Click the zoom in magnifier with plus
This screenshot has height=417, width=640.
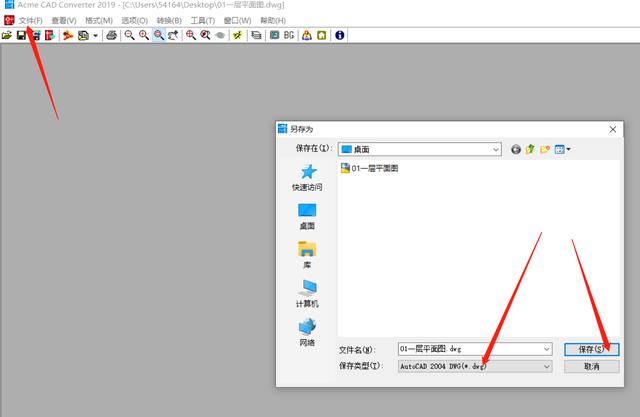click(144, 35)
